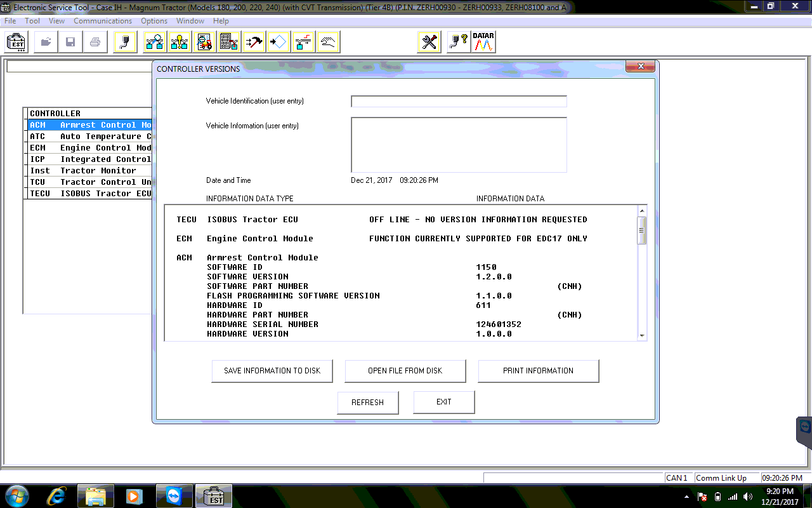Click the 'CAN 1' status bar field

[x=678, y=478]
